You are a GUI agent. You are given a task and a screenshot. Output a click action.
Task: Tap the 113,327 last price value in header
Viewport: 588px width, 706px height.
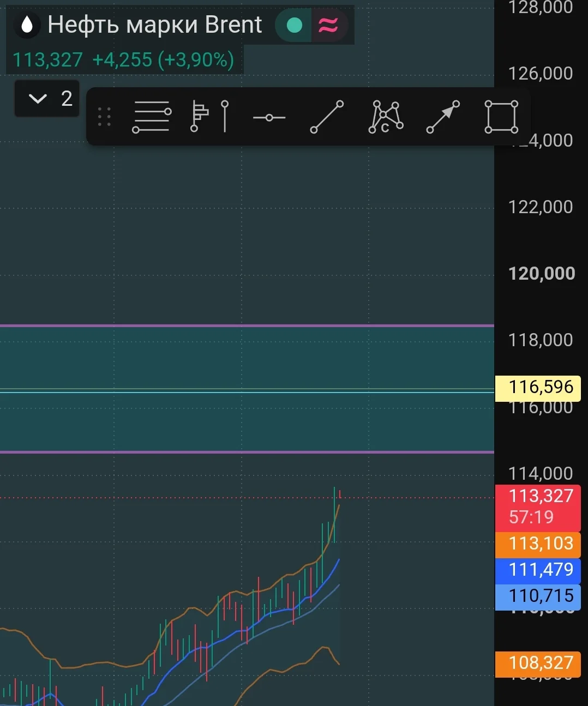click(x=47, y=59)
